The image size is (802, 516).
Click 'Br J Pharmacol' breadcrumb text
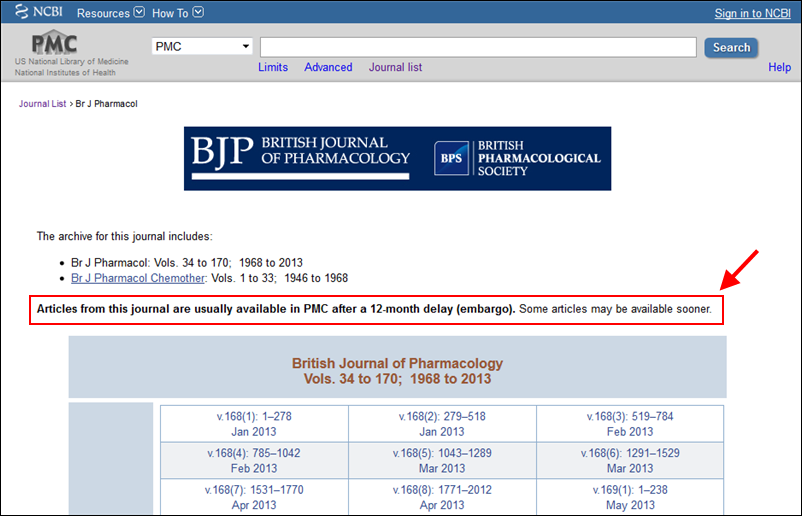106,104
